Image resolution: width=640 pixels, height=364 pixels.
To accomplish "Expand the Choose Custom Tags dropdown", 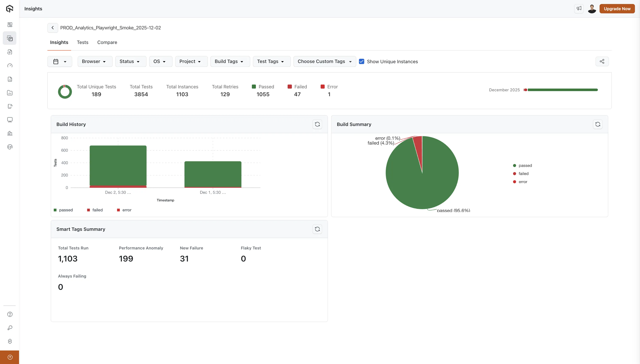I will point(324,61).
